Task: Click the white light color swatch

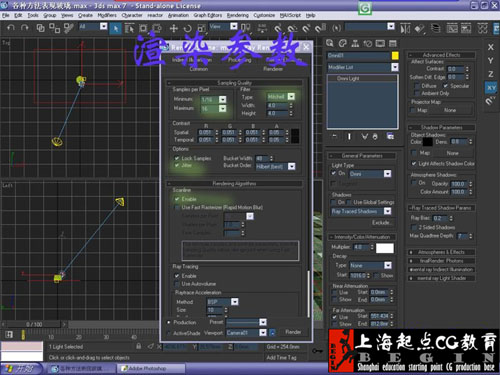Action: click(385, 248)
